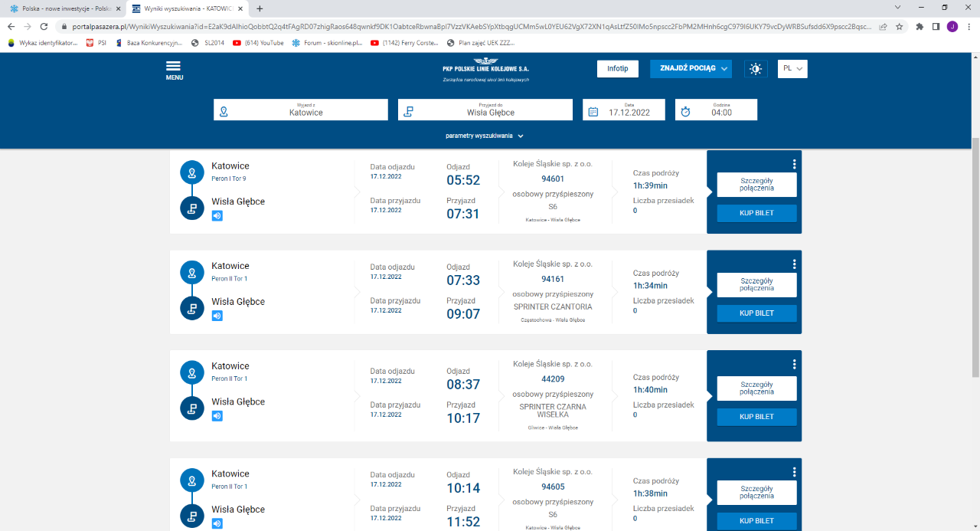Reload the current page

(x=44, y=26)
